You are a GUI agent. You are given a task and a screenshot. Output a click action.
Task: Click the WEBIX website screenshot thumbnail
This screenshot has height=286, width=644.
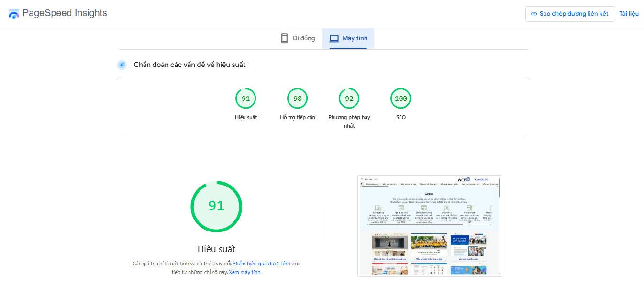[x=429, y=226]
